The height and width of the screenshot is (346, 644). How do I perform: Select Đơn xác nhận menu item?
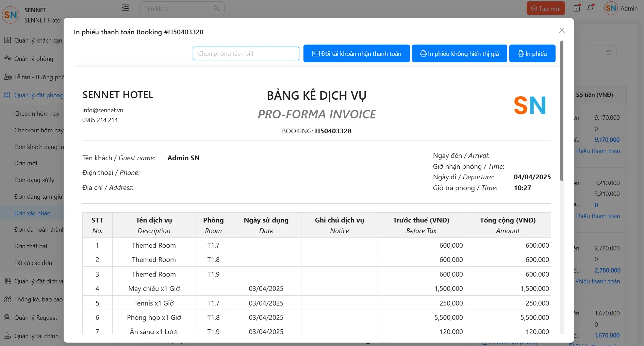click(x=32, y=213)
